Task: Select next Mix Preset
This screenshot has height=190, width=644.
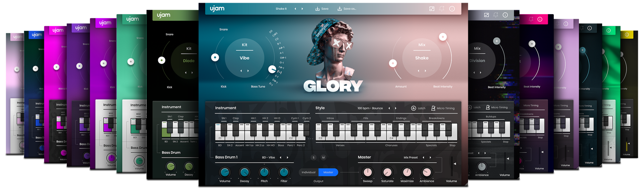Action: coord(430,157)
